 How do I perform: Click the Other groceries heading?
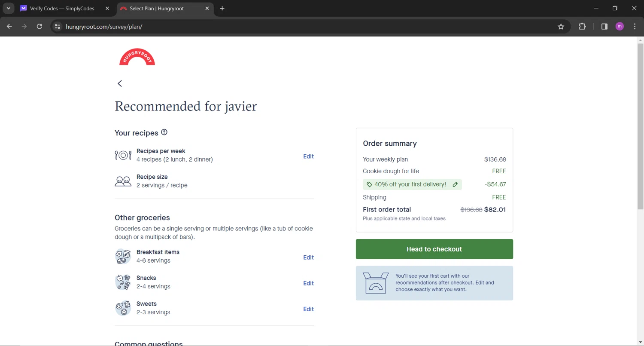point(142,217)
